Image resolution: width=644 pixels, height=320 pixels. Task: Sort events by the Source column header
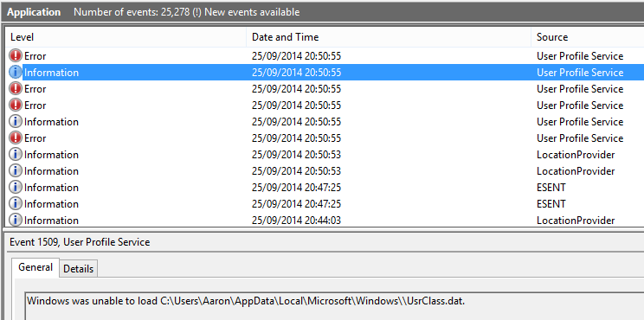tap(588, 37)
